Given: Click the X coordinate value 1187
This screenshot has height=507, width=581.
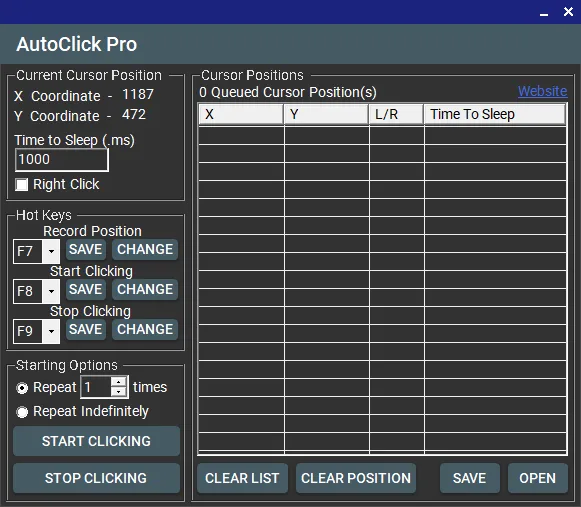Looking at the screenshot, I should pos(138,95).
